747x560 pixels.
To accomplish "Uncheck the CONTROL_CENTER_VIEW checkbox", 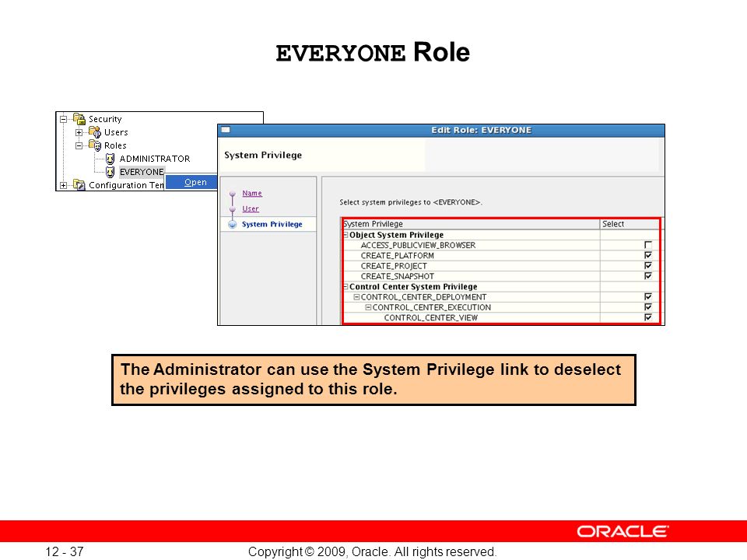I will 648,317.
